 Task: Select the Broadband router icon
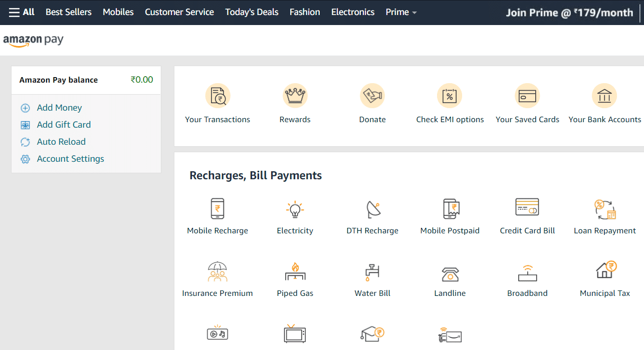click(x=527, y=273)
